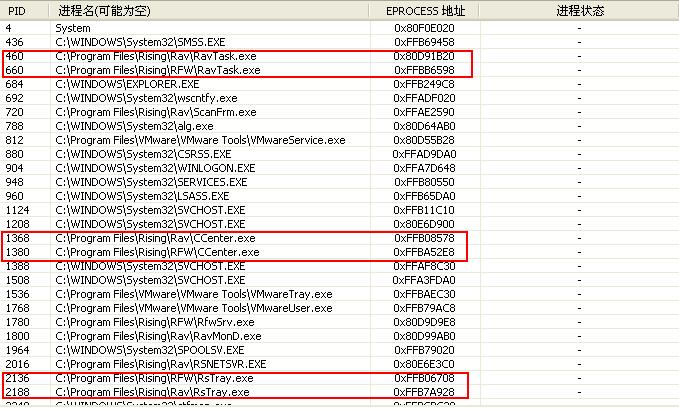The width and height of the screenshot is (679, 409).
Task: Click EPROCESS address 0xFFB08578
Action: pyautogui.click(x=424, y=238)
